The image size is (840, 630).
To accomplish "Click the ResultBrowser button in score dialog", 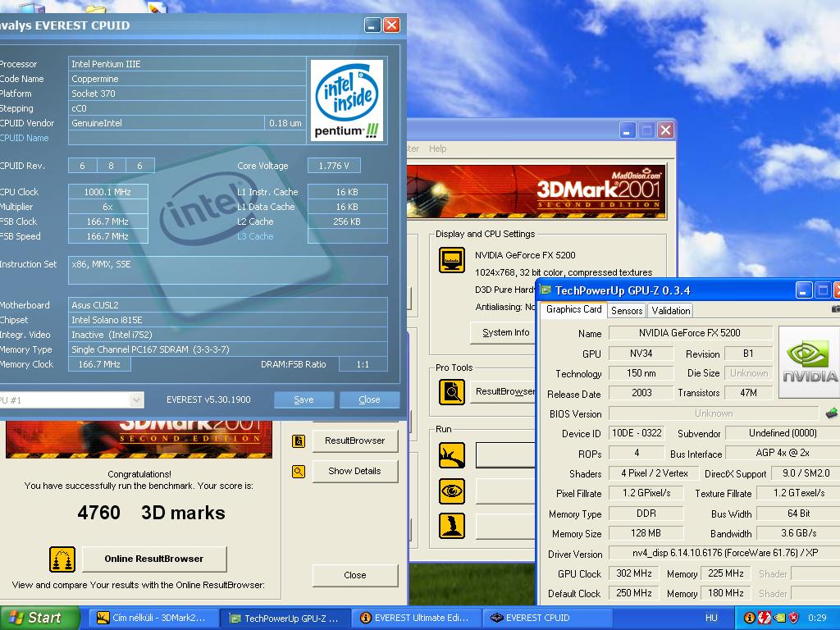I will point(355,441).
